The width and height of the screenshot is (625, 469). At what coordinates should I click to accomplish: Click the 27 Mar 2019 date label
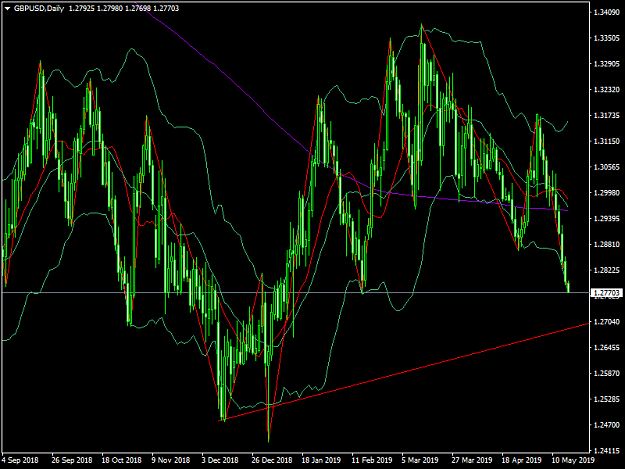tap(472, 460)
